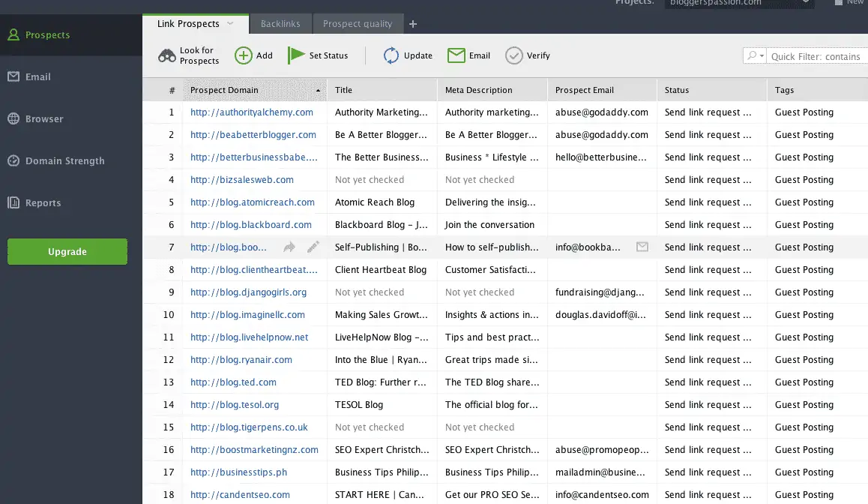Open the Projects dropdown selector
This screenshot has width=868, height=504.
738,2
